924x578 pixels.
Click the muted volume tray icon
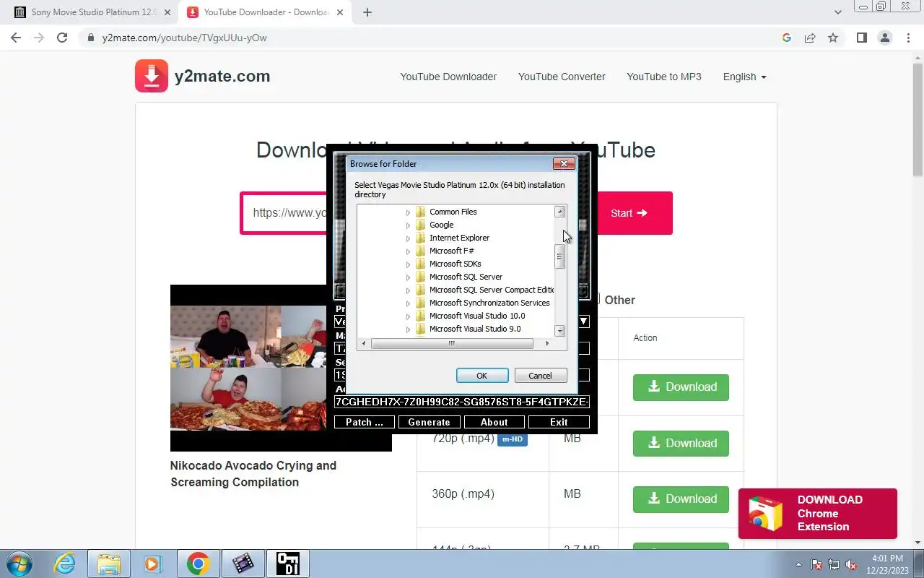coord(851,564)
